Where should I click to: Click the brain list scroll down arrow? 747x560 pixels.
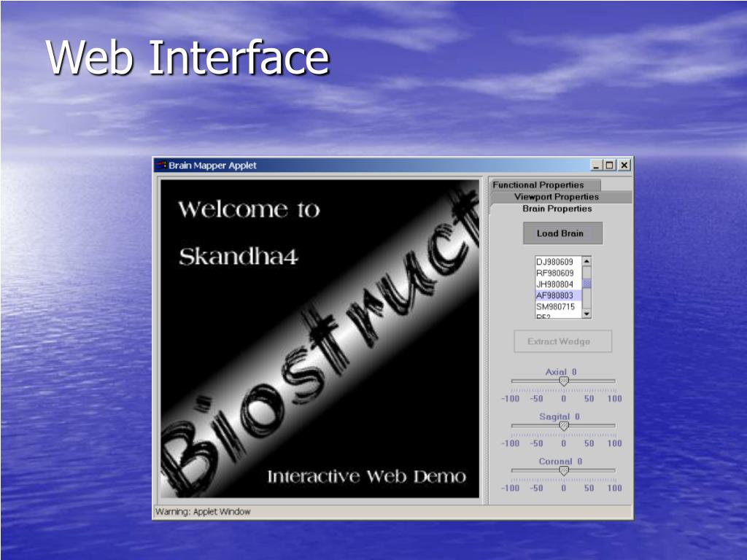[x=587, y=314]
